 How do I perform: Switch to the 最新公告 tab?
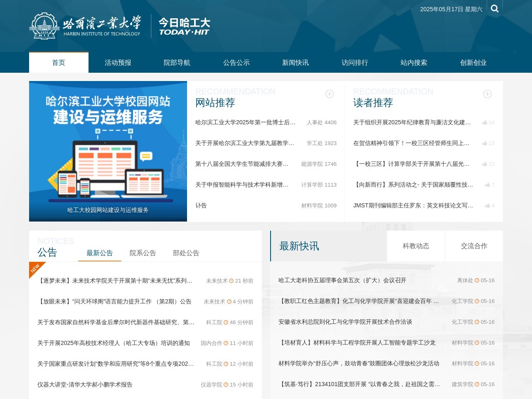pyautogui.click(x=100, y=253)
